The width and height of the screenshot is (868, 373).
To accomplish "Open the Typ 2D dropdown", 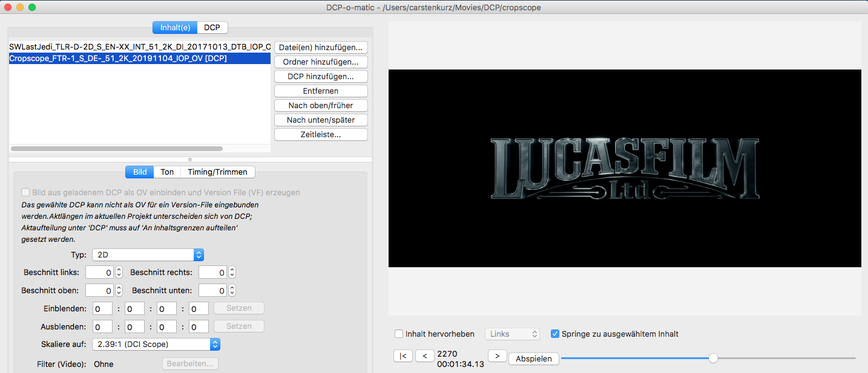I will [148, 255].
